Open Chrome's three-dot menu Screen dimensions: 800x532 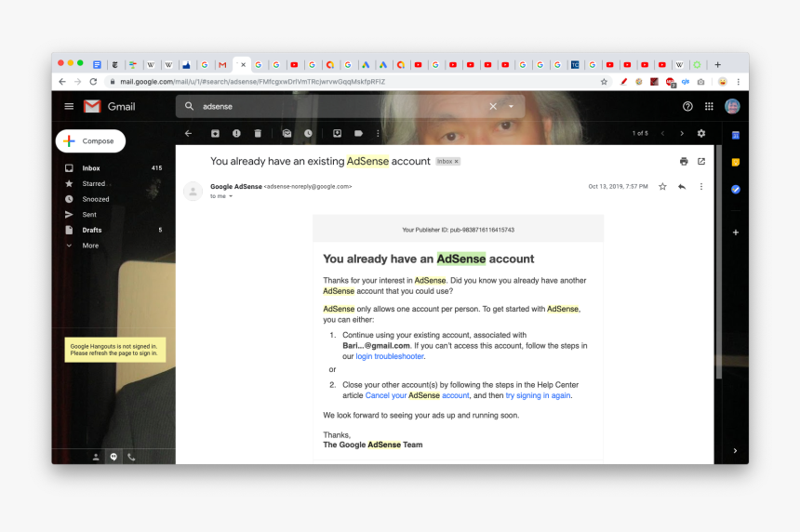coord(739,82)
